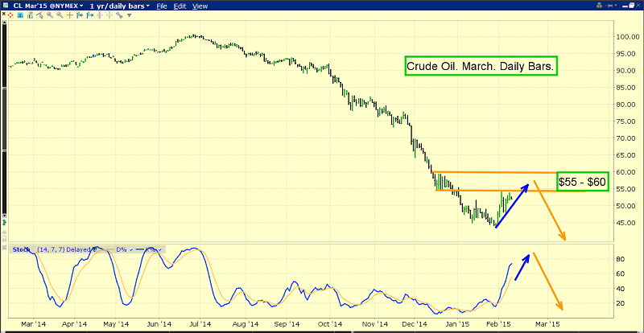644x333 pixels.
Task: Select the trendline pointer drawing tool
Action: coord(39,15)
